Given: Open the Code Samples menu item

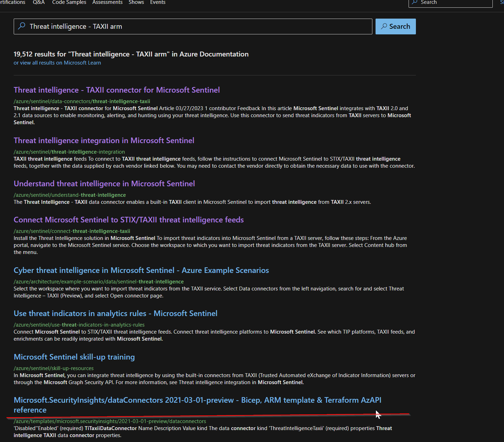Looking at the screenshot, I should coord(69,2).
